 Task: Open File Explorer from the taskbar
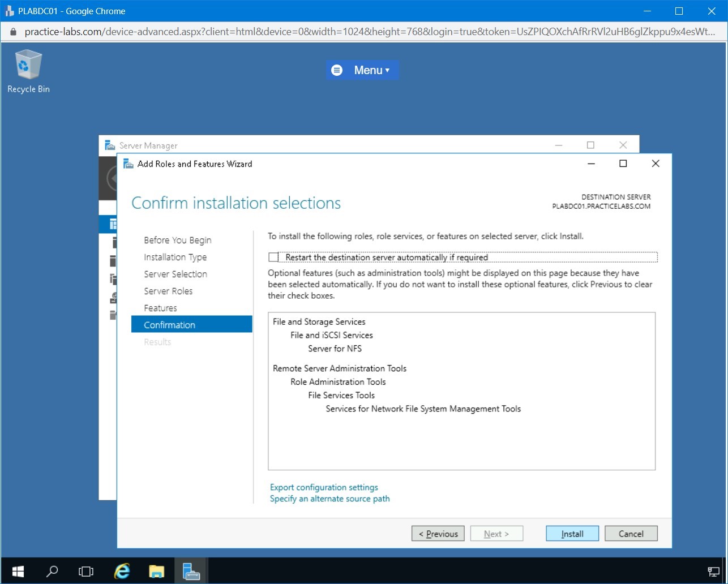click(x=156, y=571)
